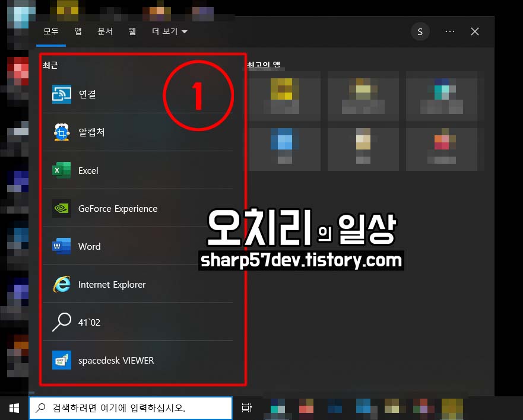Image resolution: width=523 pixels, height=420 pixels.
Task: Open the S user account avatar
Action: (420, 31)
